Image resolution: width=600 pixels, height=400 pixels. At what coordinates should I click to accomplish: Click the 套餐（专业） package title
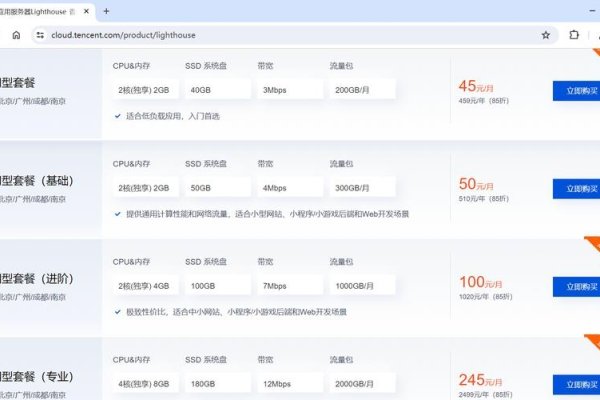(x=36, y=377)
